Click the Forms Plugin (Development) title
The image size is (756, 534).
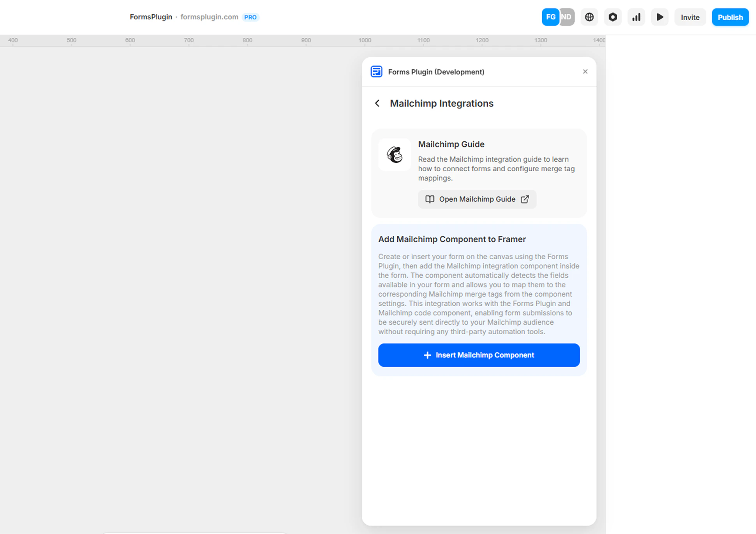coord(436,72)
